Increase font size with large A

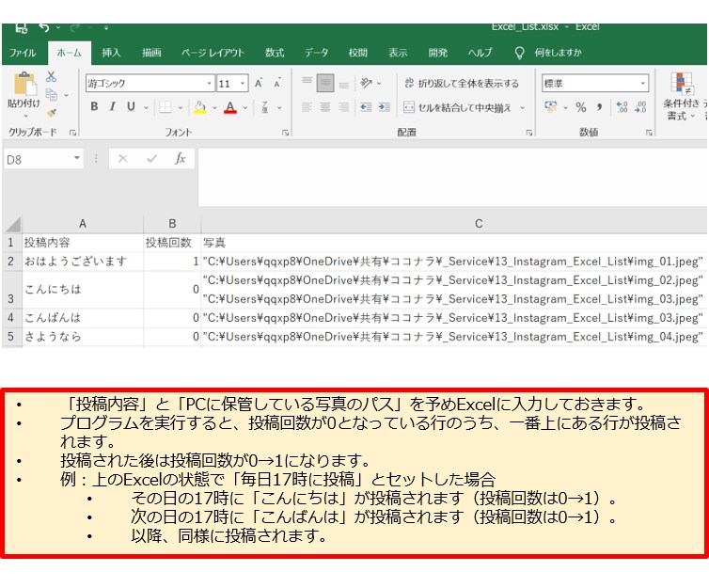(x=259, y=83)
